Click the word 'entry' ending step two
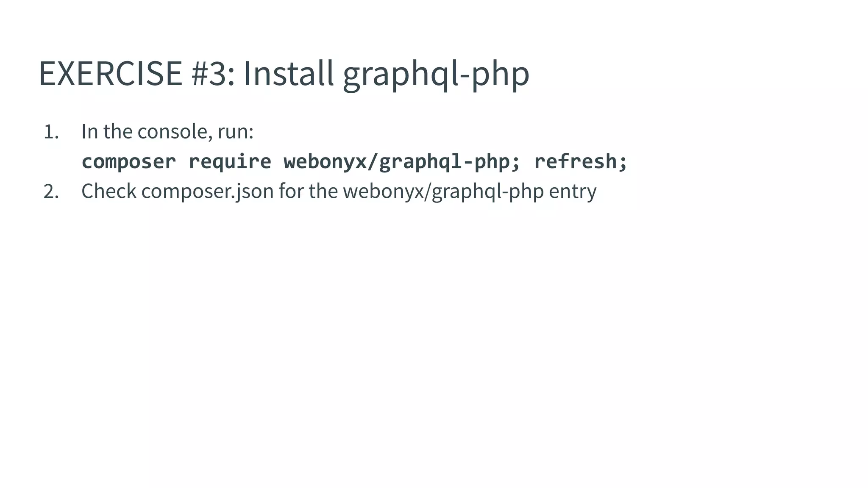 [x=573, y=192]
